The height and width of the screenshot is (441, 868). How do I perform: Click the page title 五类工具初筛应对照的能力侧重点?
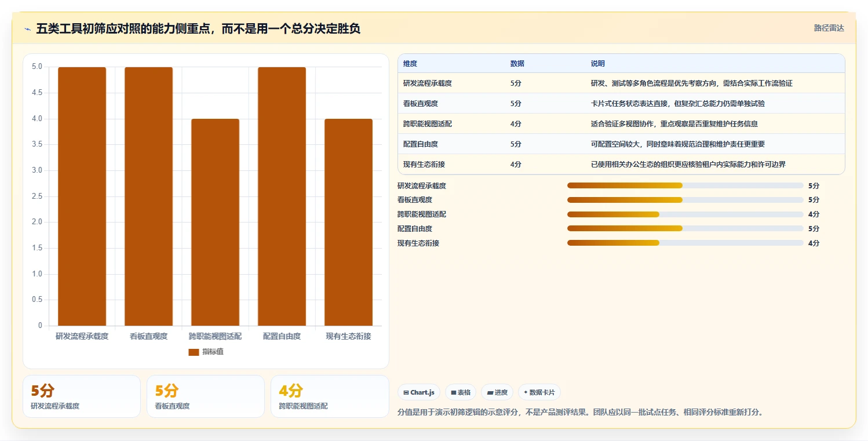point(198,28)
